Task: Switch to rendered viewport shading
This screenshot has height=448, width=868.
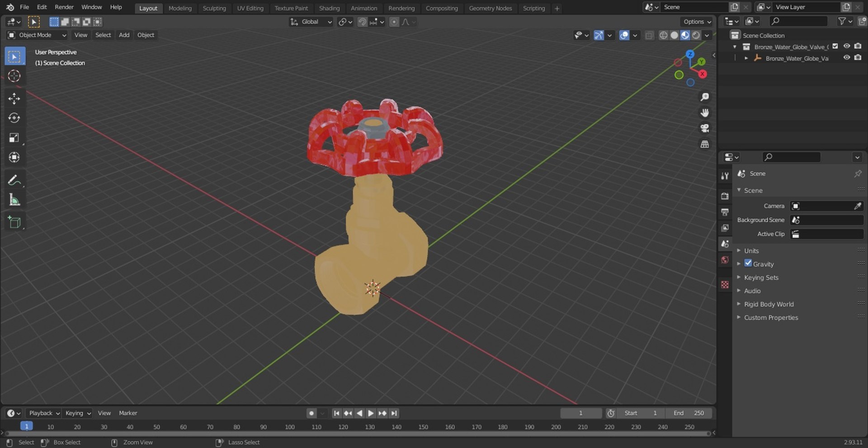Action: click(x=696, y=35)
